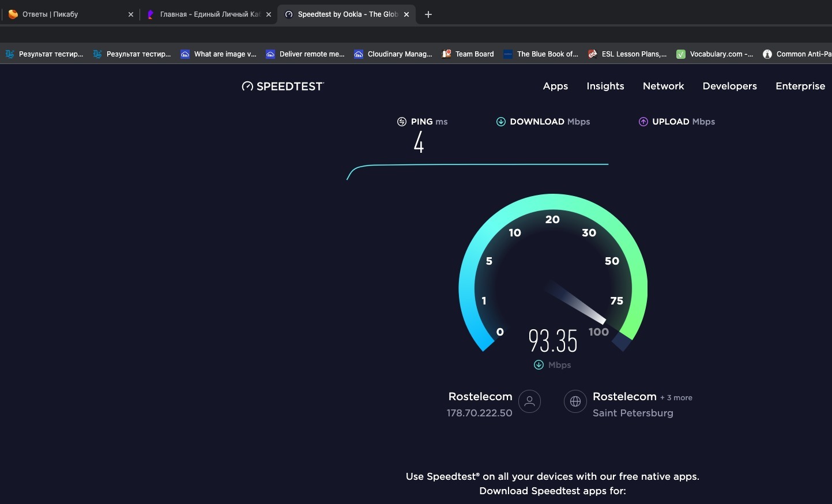Open the Apps menu
The image size is (832, 504).
(x=555, y=86)
